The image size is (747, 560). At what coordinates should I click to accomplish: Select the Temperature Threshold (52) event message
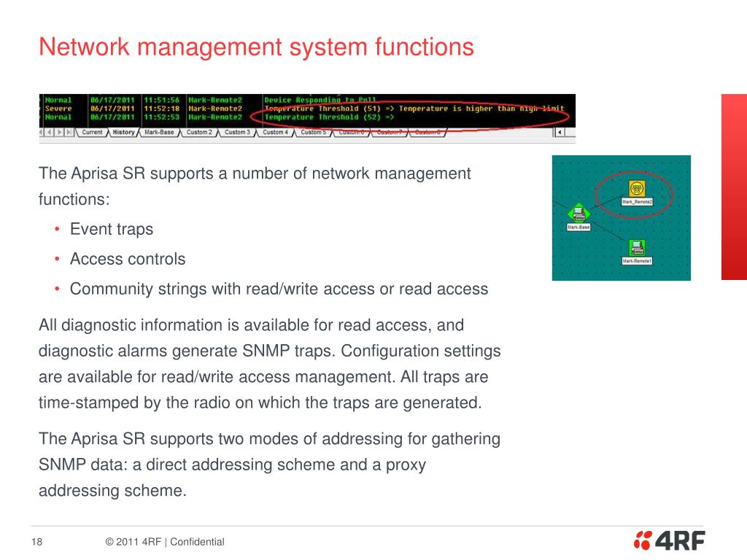click(329, 117)
